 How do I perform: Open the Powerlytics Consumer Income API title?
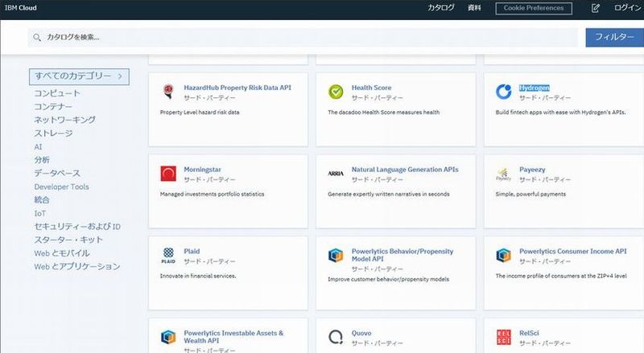[572, 251]
